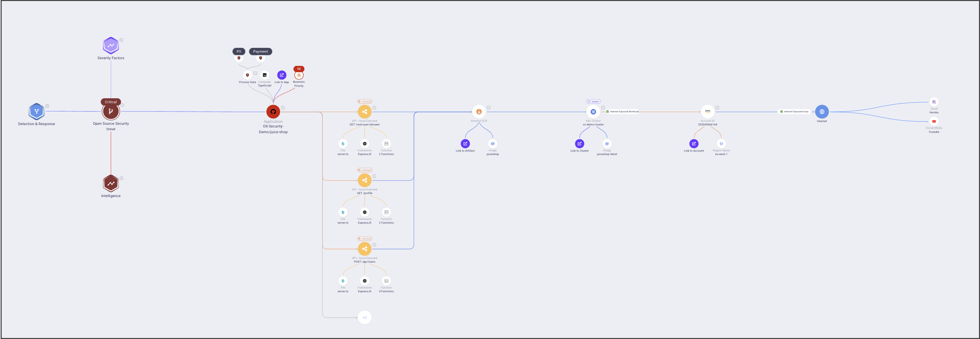Expand the Severity Factors node toggle
This screenshot has width=980, height=339.
(x=121, y=40)
